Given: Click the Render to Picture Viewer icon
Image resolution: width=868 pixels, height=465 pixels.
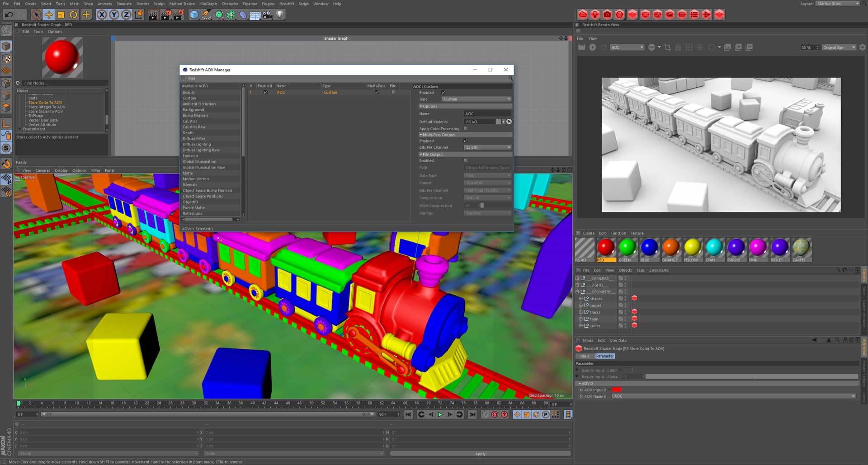Looking at the screenshot, I should 165,14.
